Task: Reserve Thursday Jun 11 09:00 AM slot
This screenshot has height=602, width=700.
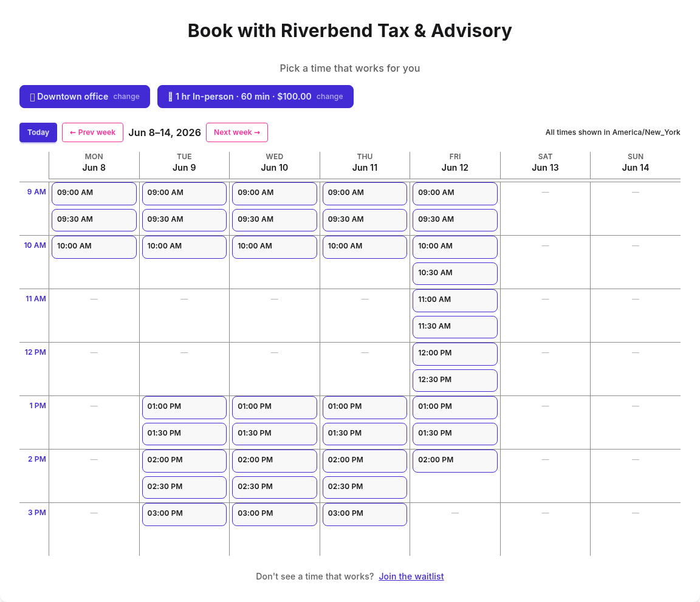Action: point(365,194)
